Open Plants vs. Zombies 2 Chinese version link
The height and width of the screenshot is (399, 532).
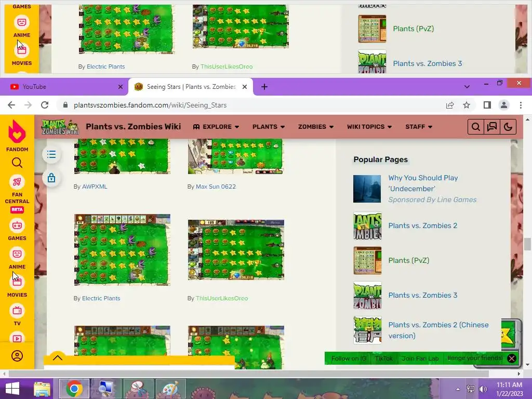pos(438,330)
